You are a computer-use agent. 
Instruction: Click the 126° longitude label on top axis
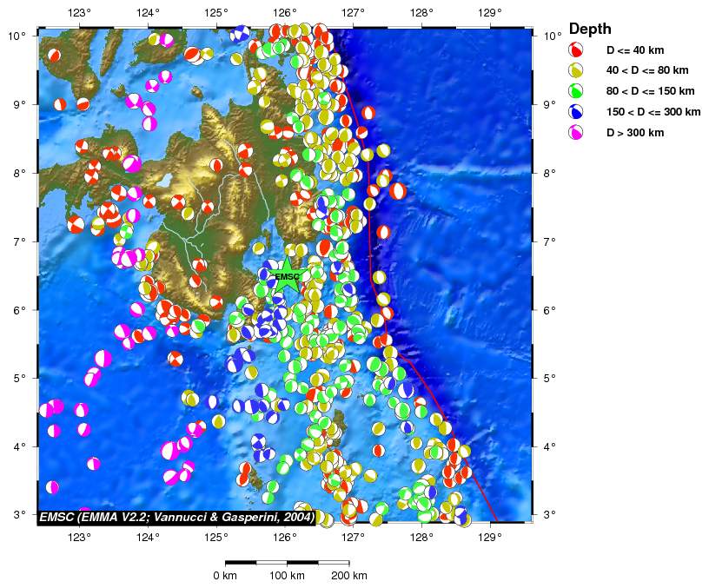pos(284,12)
